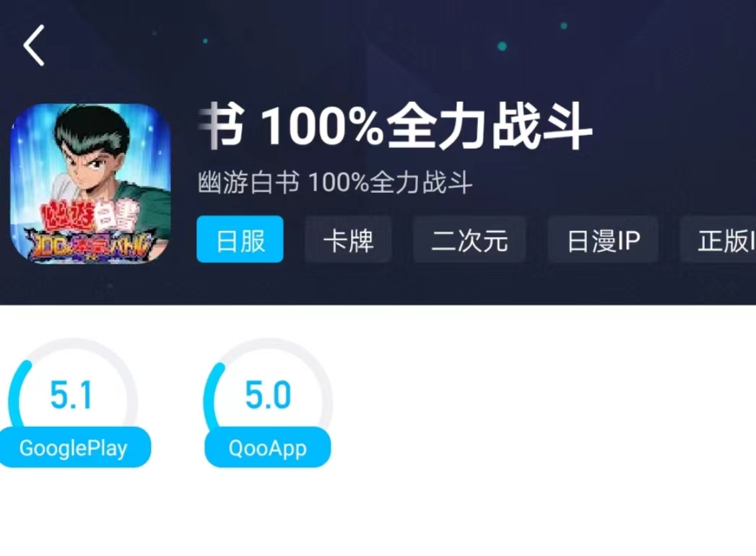Tap the 日漫IP tag
Viewport: 756px width, 556px height.
[603, 240]
